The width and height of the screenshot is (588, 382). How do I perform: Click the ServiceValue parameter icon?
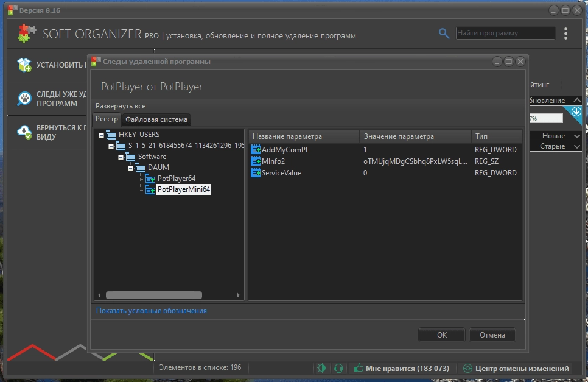coord(256,173)
